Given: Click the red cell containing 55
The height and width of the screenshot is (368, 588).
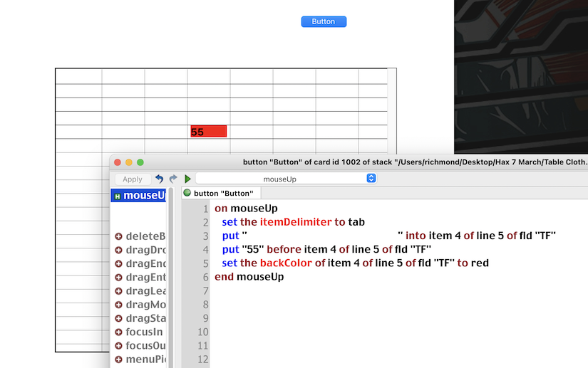Looking at the screenshot, I should pyautogui.click(x=208, y=132).
